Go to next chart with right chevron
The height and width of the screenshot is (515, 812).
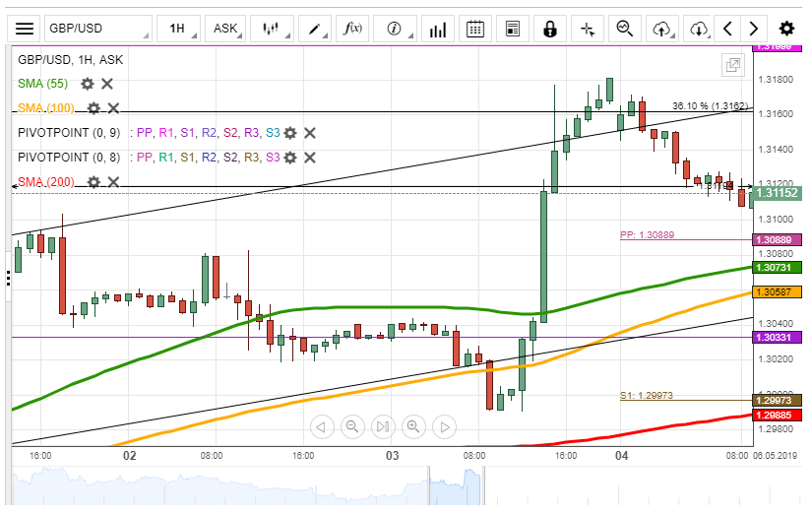coord(754,29)
